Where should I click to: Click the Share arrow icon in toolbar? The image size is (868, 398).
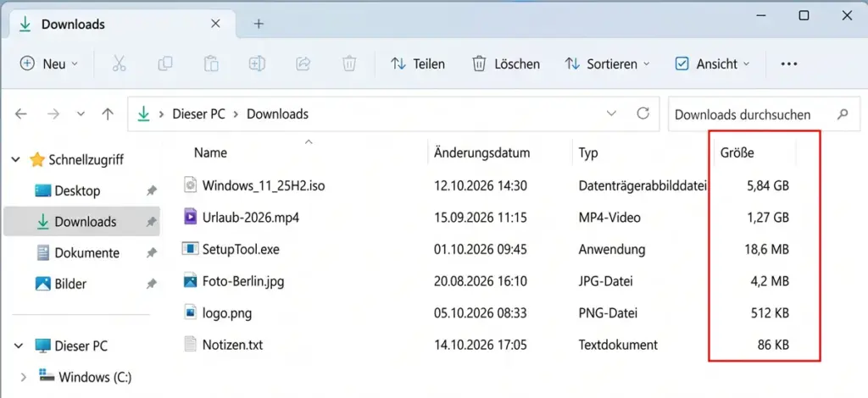303,64
